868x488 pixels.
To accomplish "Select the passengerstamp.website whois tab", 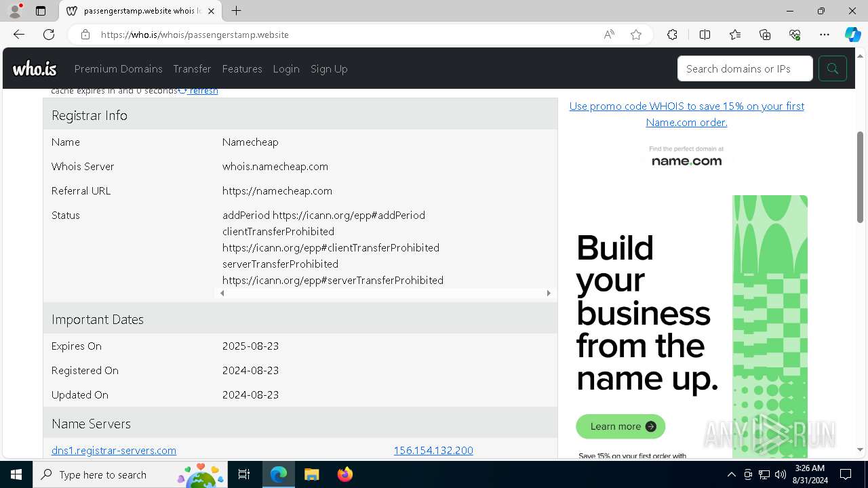I will click(x=140, y=11).
